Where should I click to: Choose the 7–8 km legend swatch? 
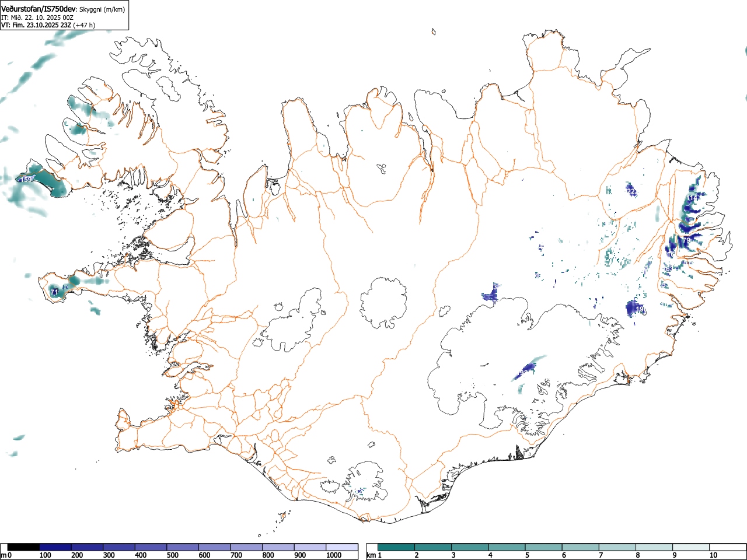coord(617,547)
